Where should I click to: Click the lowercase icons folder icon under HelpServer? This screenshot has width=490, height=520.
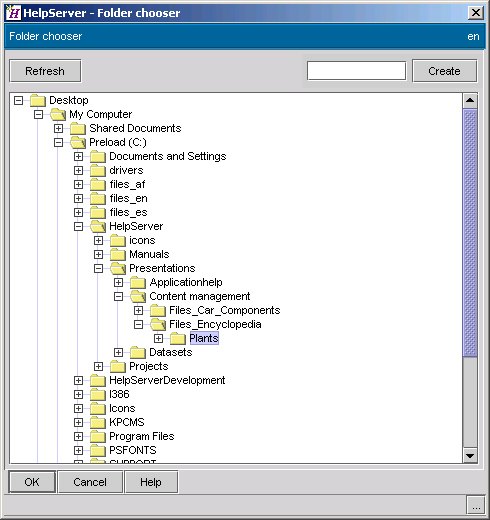click(x=118, y=240)
